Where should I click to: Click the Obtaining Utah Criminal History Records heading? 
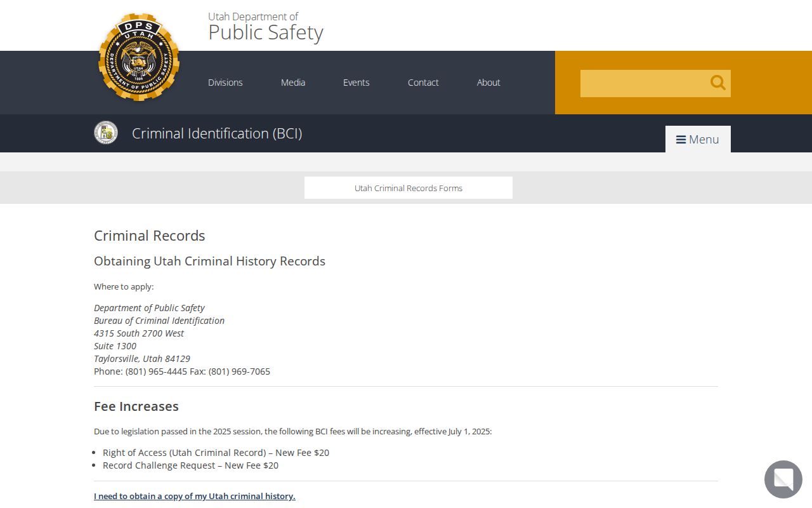click(x=209, y=261)
